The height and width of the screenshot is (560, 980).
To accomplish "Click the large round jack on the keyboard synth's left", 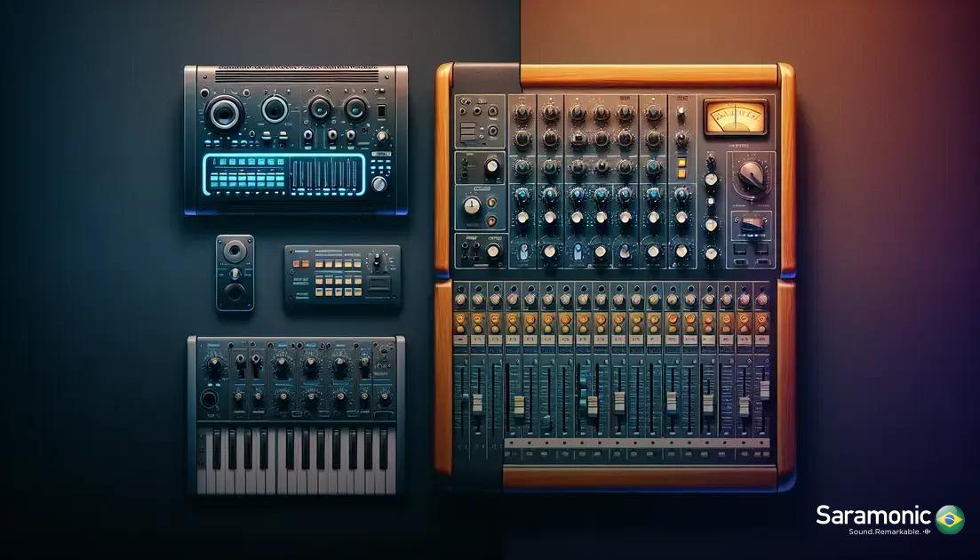I will pyautogui.click(x=209, y=398).
